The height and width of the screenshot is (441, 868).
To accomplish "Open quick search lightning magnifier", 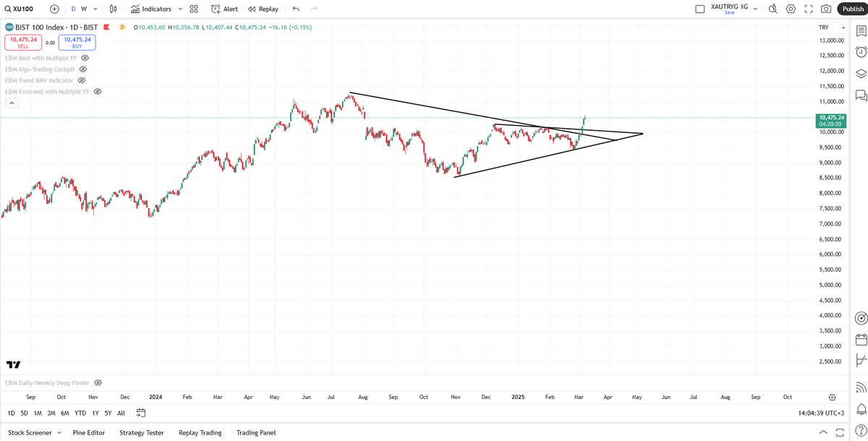I will pyautogui.click(x=773, y=9).
